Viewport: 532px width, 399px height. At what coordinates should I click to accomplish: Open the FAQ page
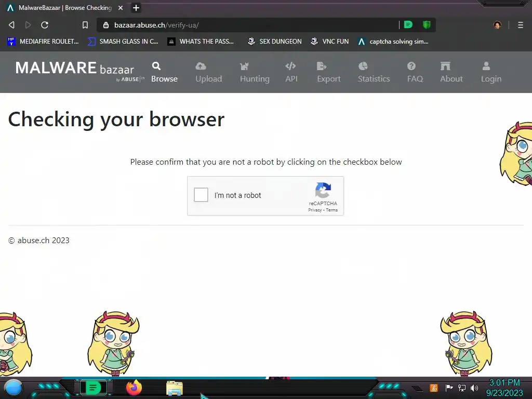[415, 72]
